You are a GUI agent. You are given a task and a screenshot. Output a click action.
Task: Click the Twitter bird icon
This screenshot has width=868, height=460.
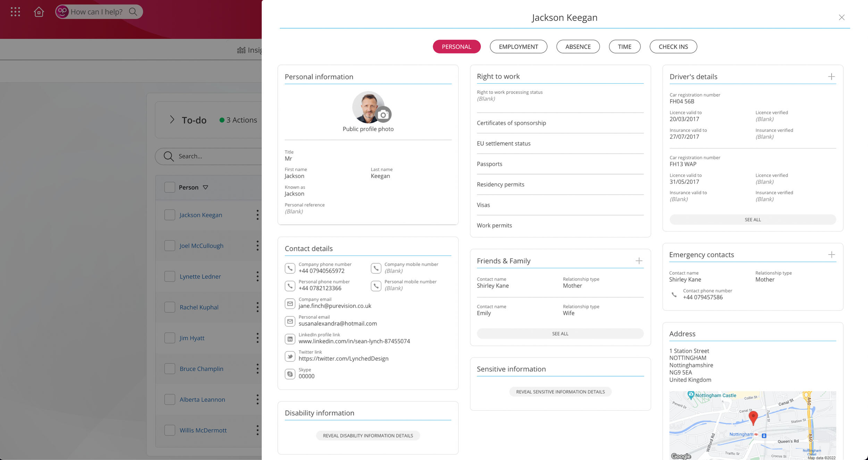[x=290, y=356]
